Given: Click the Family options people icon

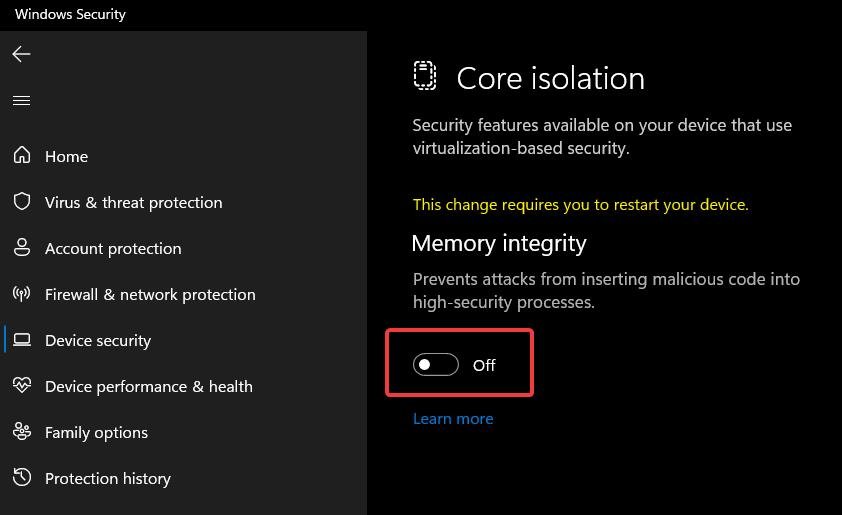Looking at the screenshot, I should pos(22,431).
